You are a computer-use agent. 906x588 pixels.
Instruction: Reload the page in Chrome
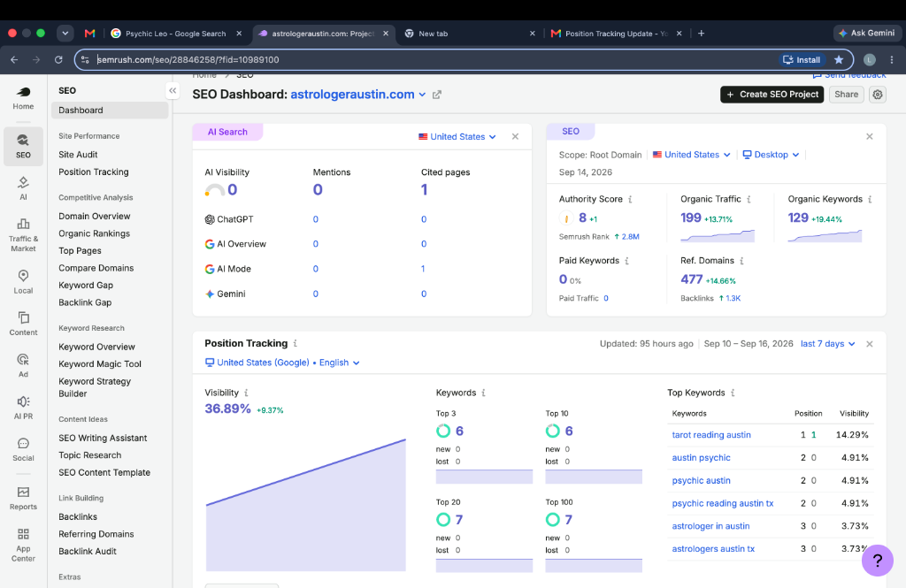click(58, 59)
